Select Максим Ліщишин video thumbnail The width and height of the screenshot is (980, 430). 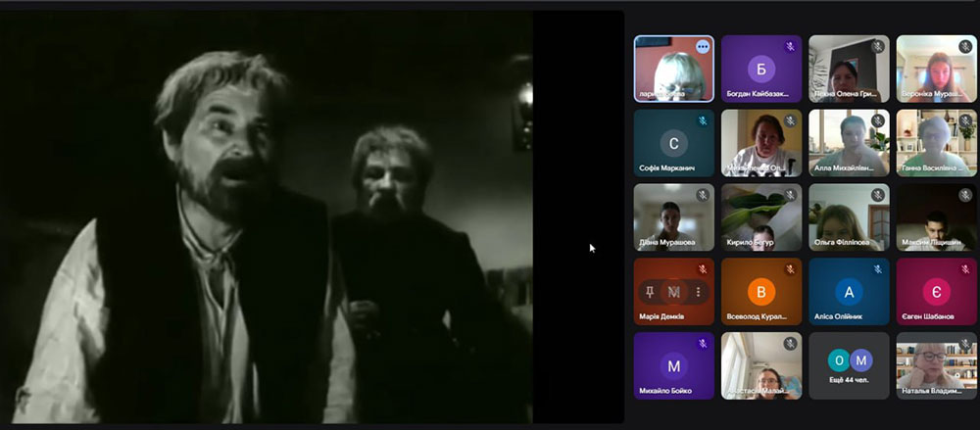[x=936, y=217]
